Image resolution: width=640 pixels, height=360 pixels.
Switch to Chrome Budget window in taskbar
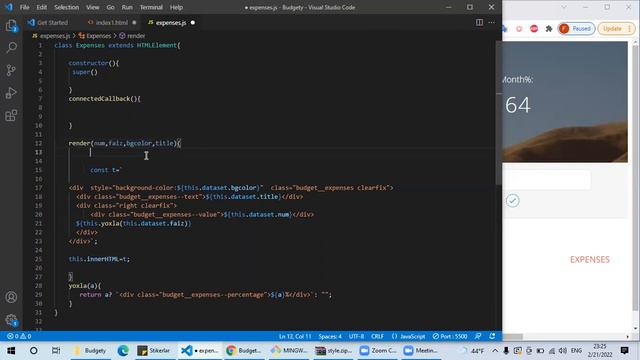tap(244, 351)
